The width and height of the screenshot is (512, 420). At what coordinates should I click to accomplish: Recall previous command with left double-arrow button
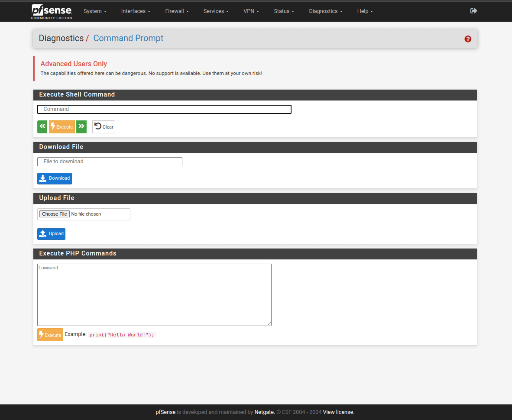(42, 126)
